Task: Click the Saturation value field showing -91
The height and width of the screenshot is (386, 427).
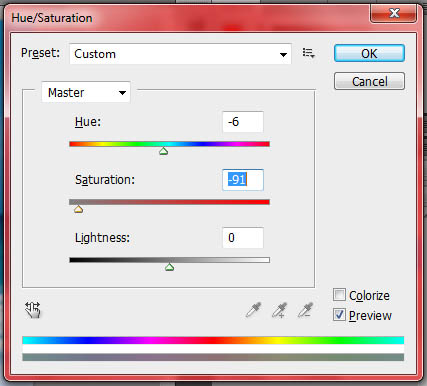Action: tap(243, 180)
